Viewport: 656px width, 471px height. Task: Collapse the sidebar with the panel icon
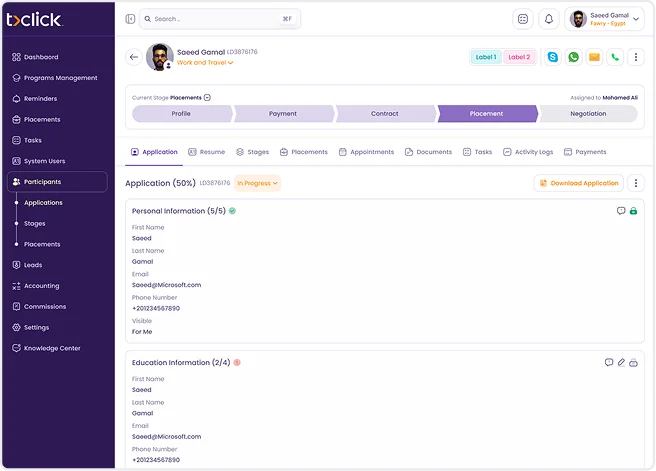[x=130, y=19]
